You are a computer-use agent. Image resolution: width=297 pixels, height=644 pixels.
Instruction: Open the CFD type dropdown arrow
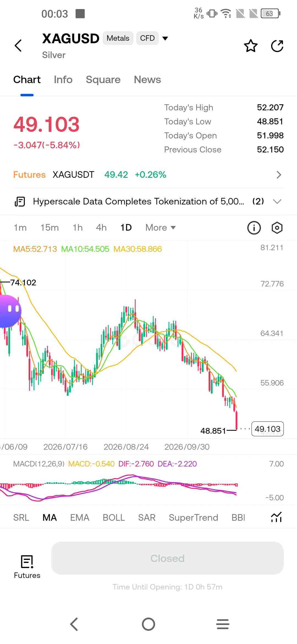[x=165, y=38]
